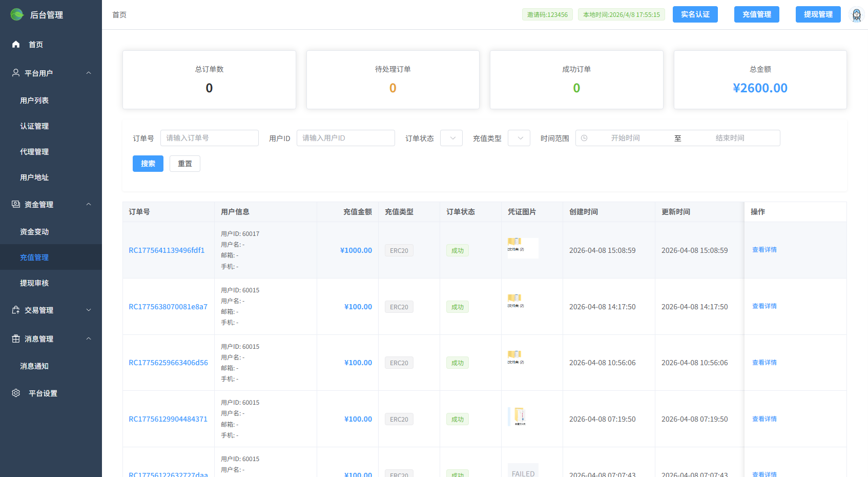The image size is (868, 477).
Task: Select the 首页 home icon in sidebar
Action: click(15, 44)
